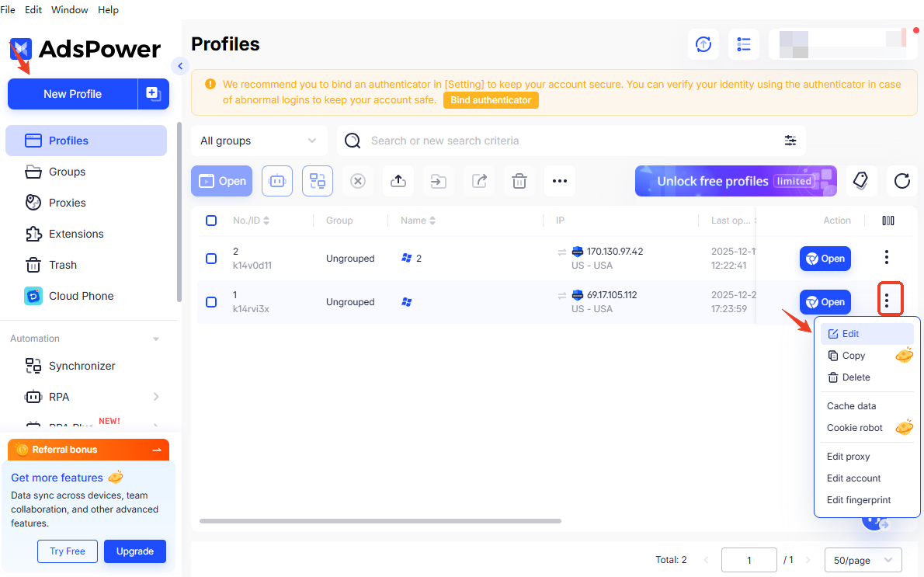Viewport: 924px width, 577px height.
Task: Open the All groups dropdown
Action: click(x=259, y=141)
